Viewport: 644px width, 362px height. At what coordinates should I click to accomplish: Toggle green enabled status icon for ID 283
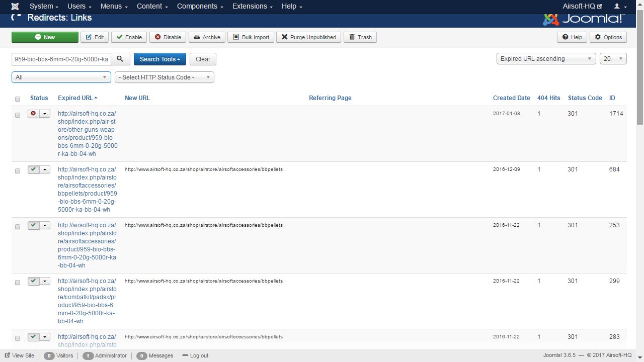pyautogui.click(x=34, y=337)
